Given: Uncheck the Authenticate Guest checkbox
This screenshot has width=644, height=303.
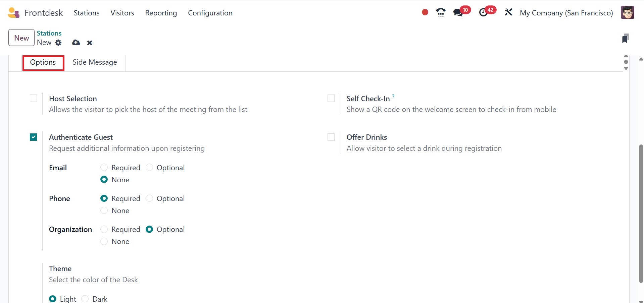Looking at the screenshot, I should [34, 137].
